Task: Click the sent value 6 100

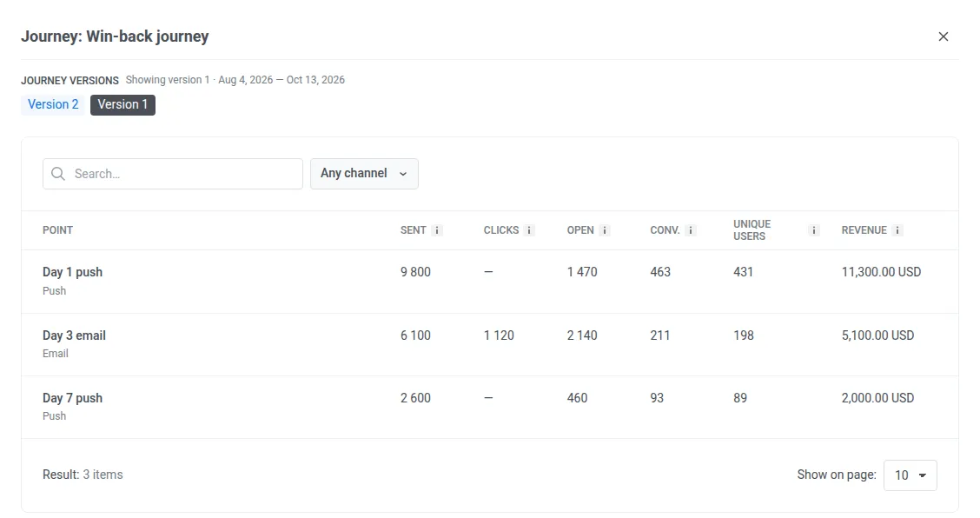Action: click(x=415, y=335)
